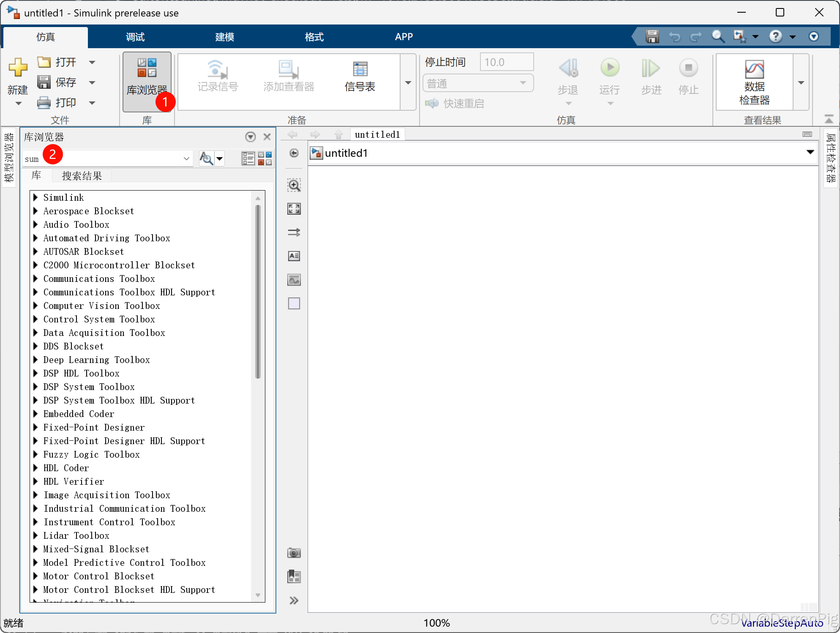Toggle icon grid view in library browser
The height and width of the screenshot is (633, 840).
(x=265, y=158)
